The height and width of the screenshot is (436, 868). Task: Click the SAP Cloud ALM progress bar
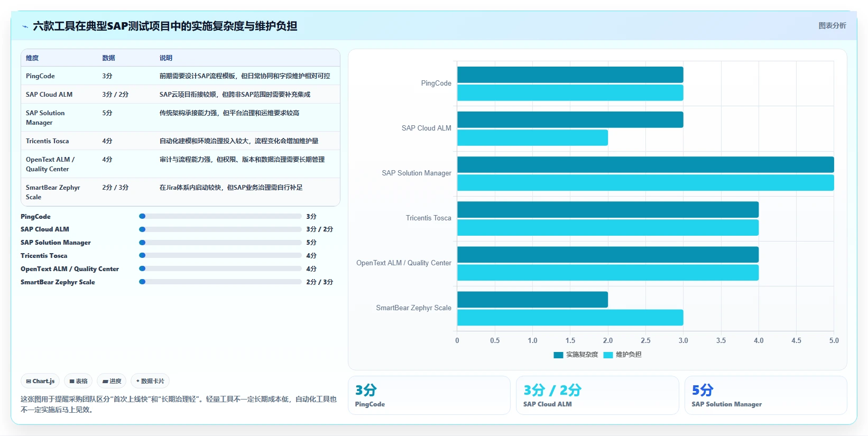220,229
